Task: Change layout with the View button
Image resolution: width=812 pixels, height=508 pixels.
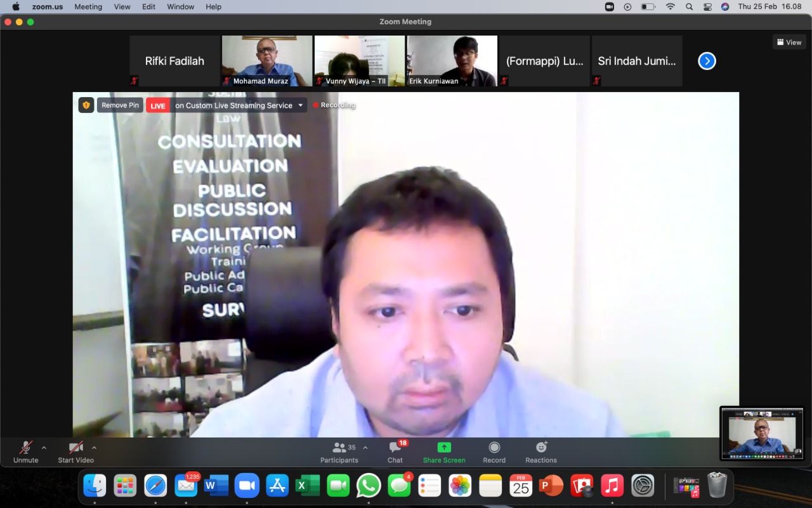Action: 789,43
